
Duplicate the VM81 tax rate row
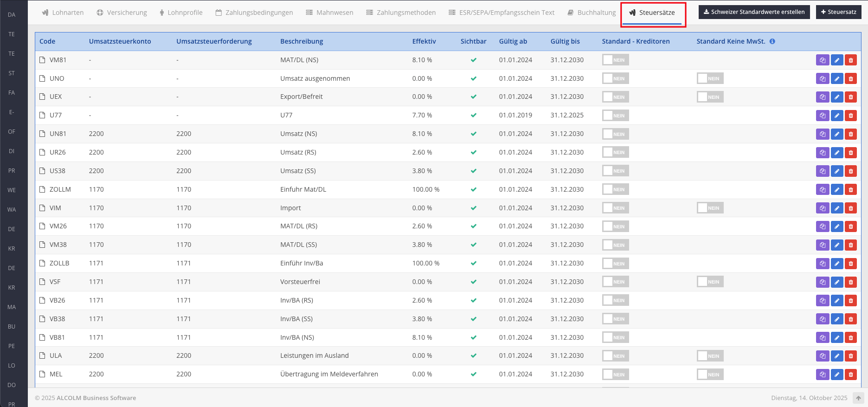[x=822, y=60]
